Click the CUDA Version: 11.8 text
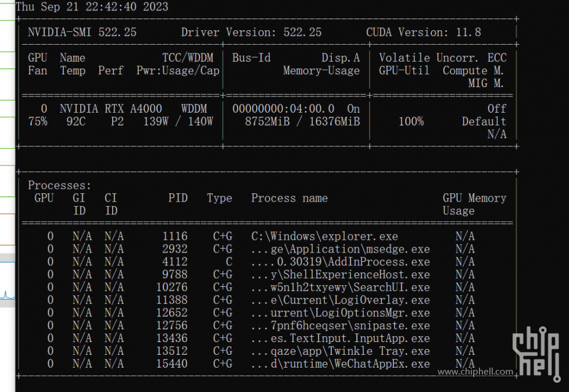This screenshot has width=569, height=392. (424, 33)
